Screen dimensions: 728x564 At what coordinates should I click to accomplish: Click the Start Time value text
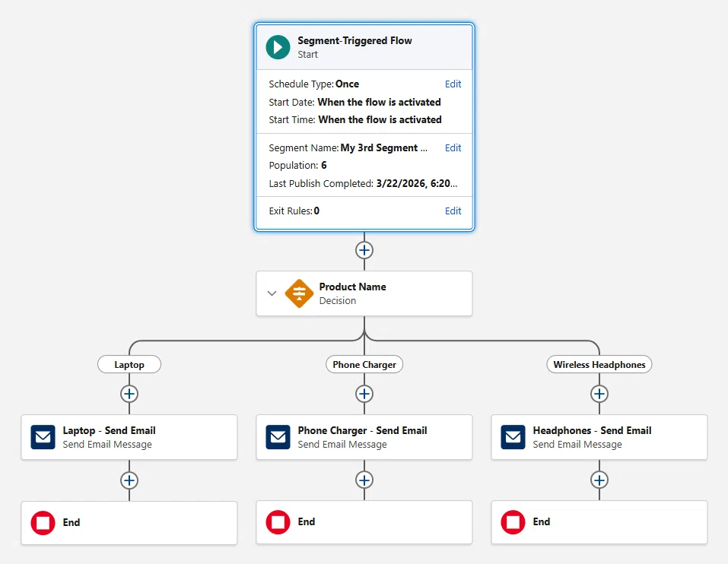point(380,119)
